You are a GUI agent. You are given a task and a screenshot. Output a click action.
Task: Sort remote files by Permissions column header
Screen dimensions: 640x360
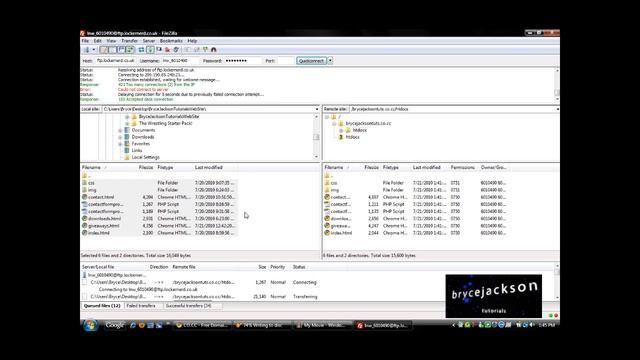(x=463, y=167)
